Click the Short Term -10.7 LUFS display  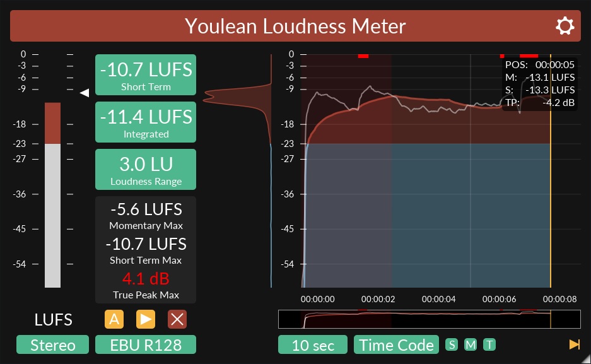pos(146,74)
